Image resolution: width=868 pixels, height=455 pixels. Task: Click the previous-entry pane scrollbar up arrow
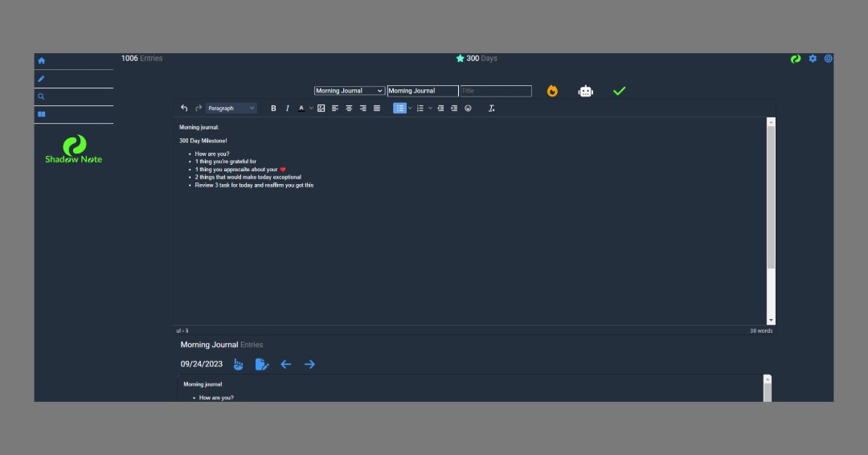[768, 379]
